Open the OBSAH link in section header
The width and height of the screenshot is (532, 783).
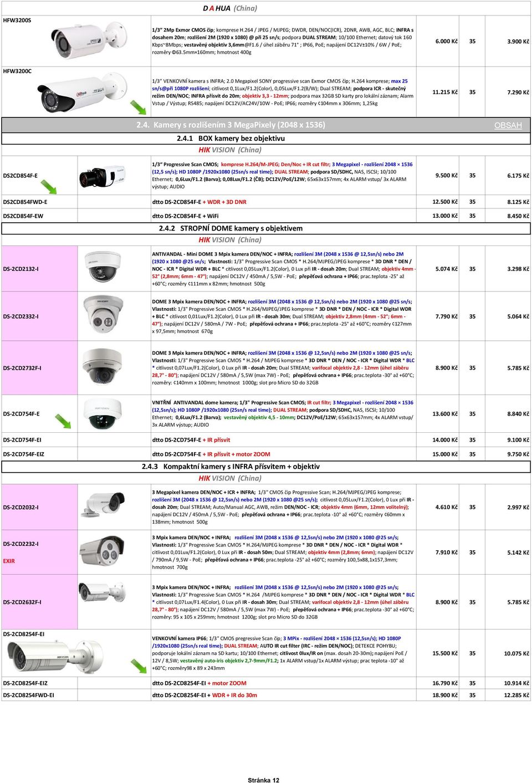[508, 126]
